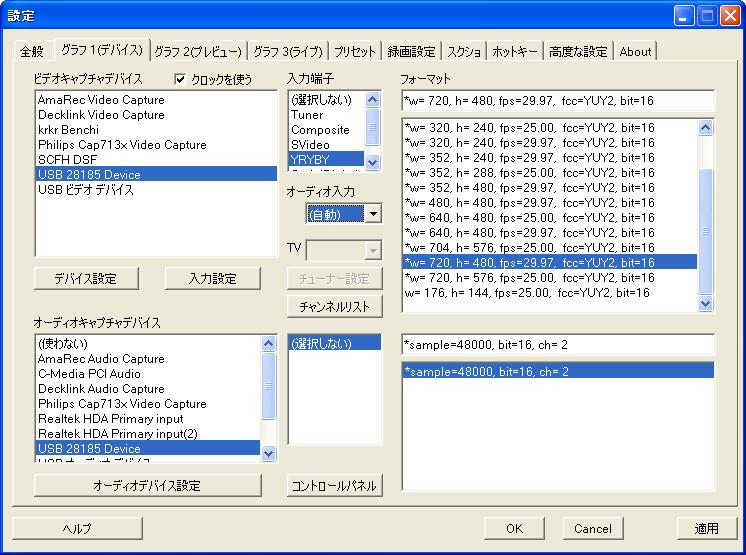
Task: Open the 録画設定 tab
Action: coord(411,51)
